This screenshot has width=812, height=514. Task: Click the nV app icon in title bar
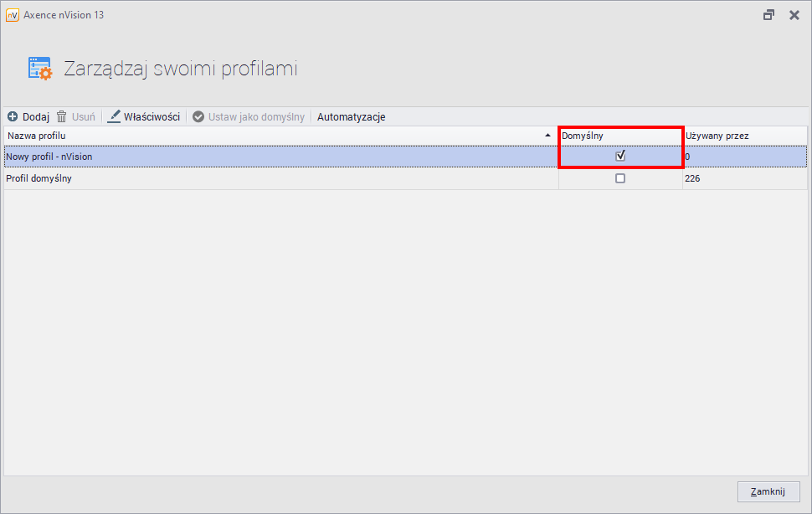[12, 15]
